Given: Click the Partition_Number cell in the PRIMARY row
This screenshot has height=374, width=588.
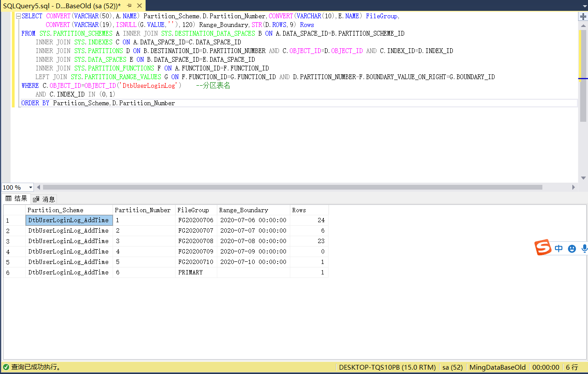Looking at the screenshot, I should pos(144,272).
